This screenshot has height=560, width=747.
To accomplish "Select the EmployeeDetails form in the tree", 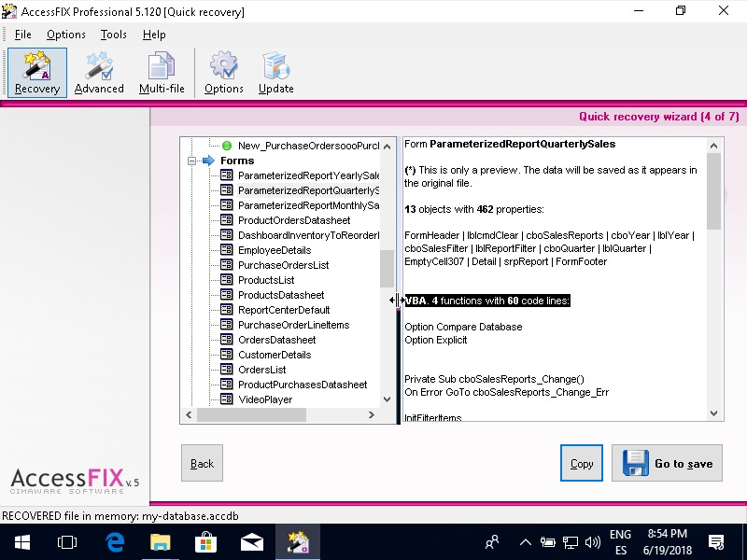I will click(274, 250).
